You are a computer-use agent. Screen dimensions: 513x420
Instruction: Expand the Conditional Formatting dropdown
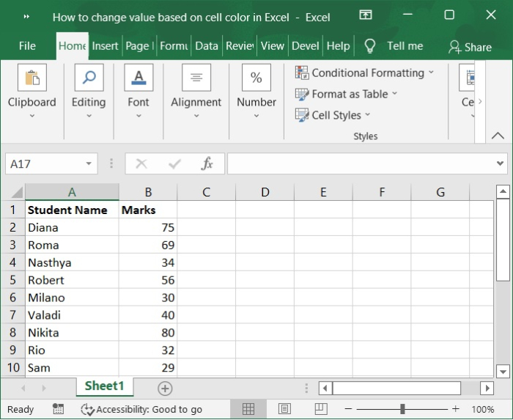pos(431,73)
